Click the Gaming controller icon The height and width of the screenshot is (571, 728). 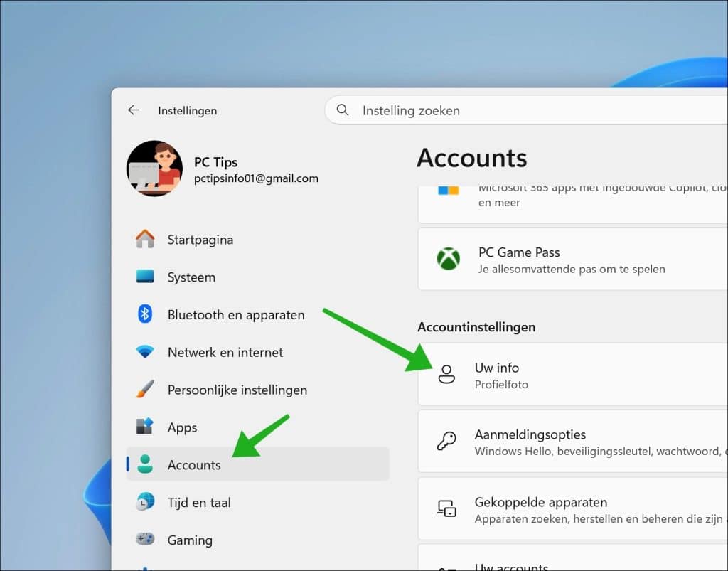click(x=145, y=540)
